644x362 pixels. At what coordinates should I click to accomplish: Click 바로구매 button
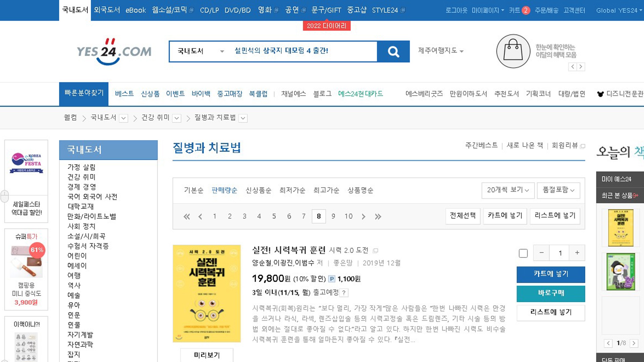point(551,294)
